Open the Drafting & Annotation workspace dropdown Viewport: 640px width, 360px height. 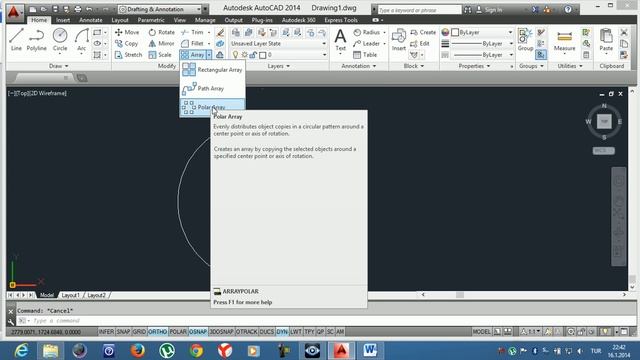coord(160,9)
